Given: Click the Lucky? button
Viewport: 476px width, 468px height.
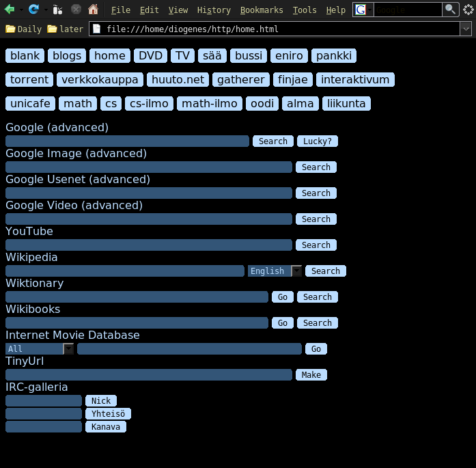Looking at the screenshot, I should pos(318,141).
